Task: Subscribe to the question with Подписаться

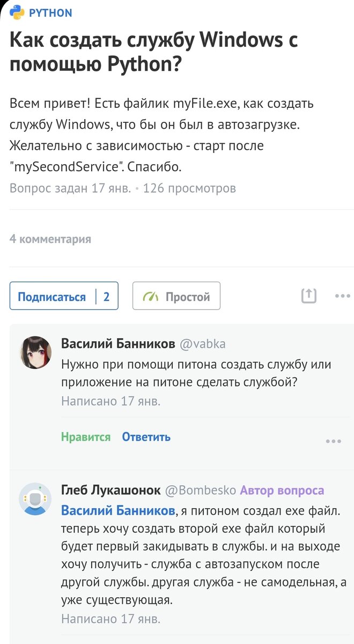Action: coord(53,295)
